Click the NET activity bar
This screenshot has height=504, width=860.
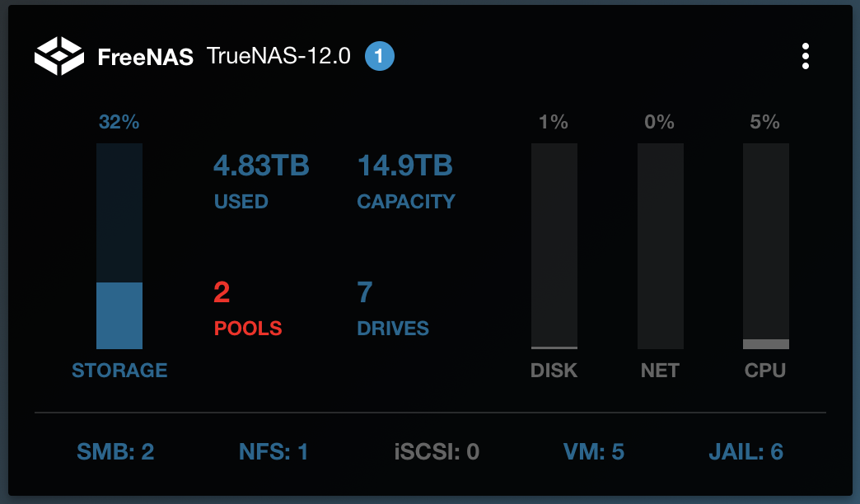pos(661,245)
